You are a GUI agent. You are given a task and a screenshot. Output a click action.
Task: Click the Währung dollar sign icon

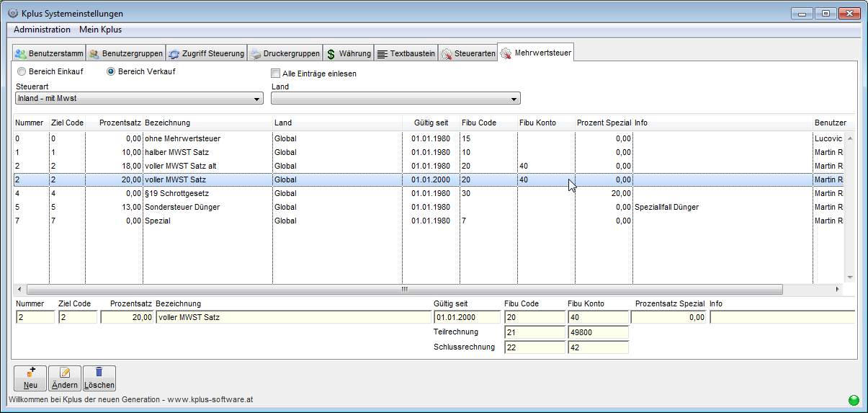pyautogui.click(x=331, y=54)
